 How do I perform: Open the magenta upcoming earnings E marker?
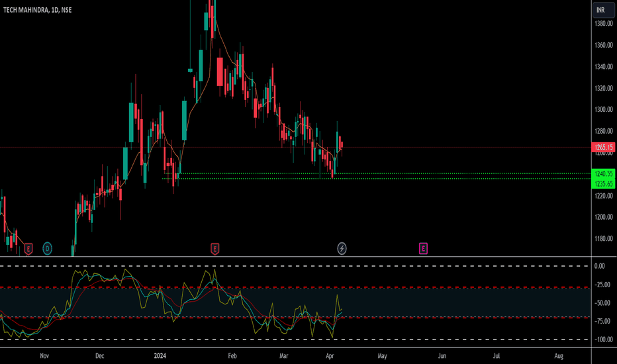[423, 248]
